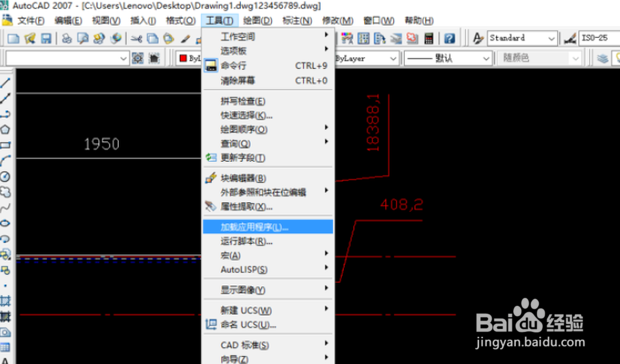Open the 默认 lineweight dropdown

point(448,58)
